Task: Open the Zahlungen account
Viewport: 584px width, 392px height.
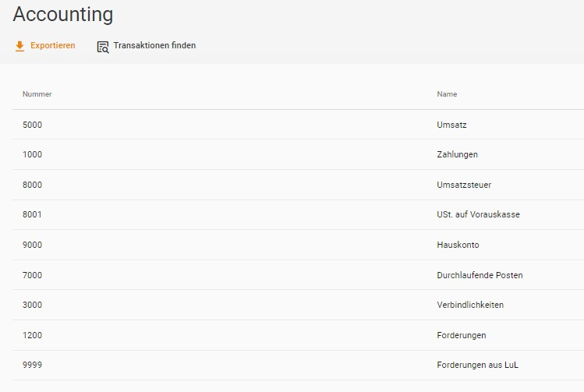Action: [x=458, y=154]
